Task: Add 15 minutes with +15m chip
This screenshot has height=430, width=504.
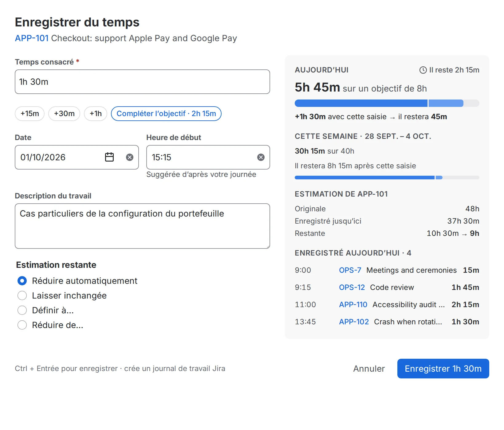Action: tap(30, 114)
